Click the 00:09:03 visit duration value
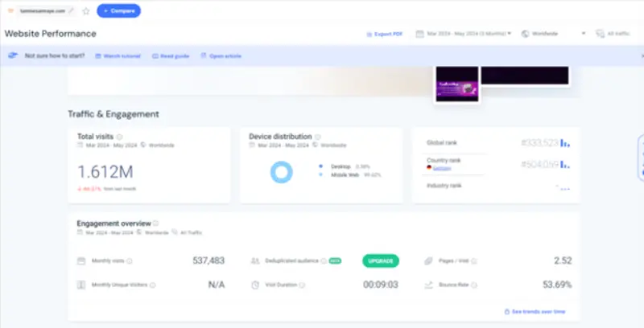This screenshot has width=644, height=328. (381, 285)
